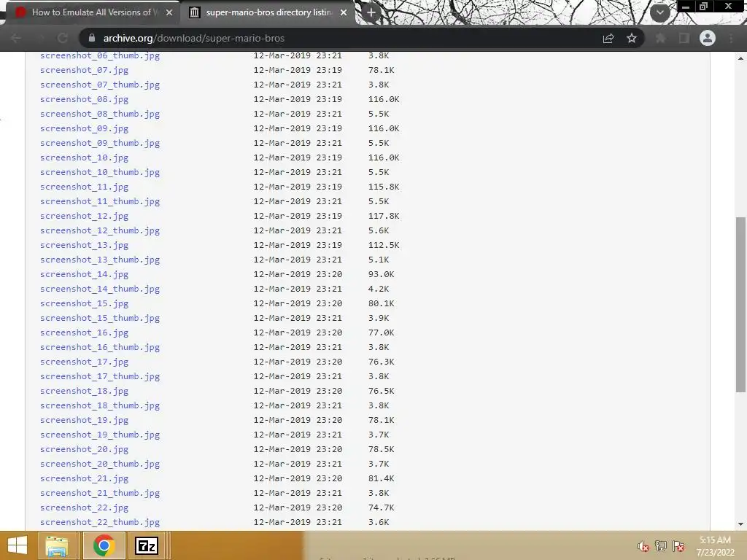Open a new tab with plus button
Viewport: 747px width, 560px height.
(371, 12)
